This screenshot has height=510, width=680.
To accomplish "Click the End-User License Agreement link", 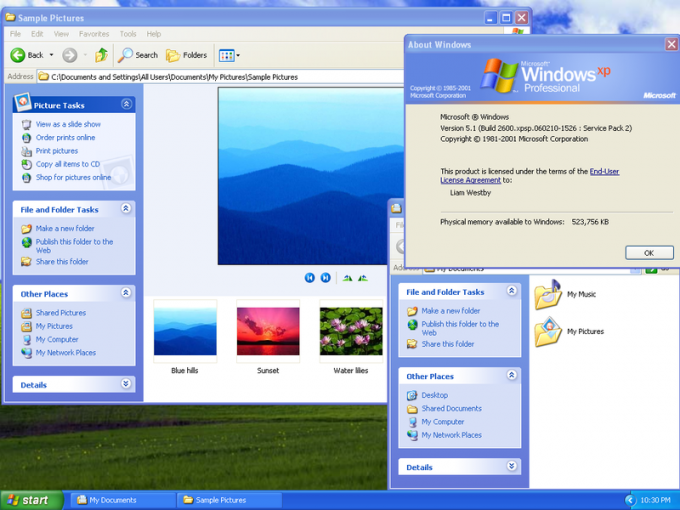I will (530, 176).
